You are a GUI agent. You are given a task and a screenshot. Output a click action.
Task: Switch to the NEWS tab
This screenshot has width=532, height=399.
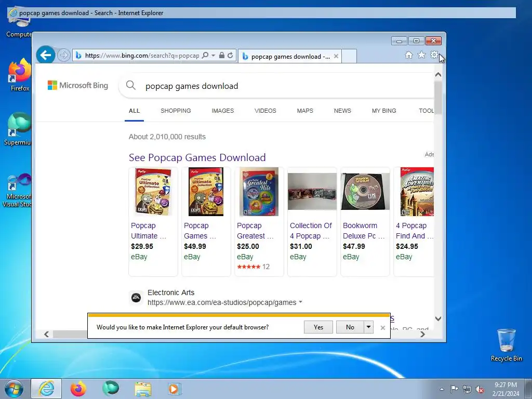click(342, 111)
